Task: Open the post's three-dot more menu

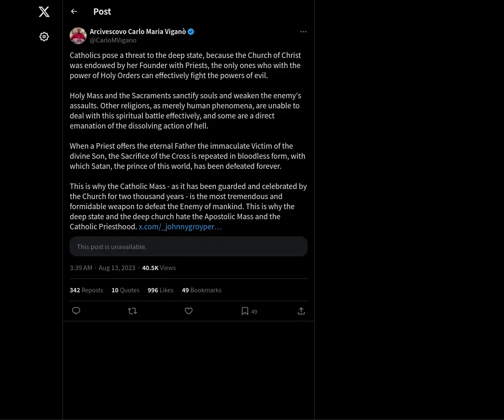Action: coord(303,31)
